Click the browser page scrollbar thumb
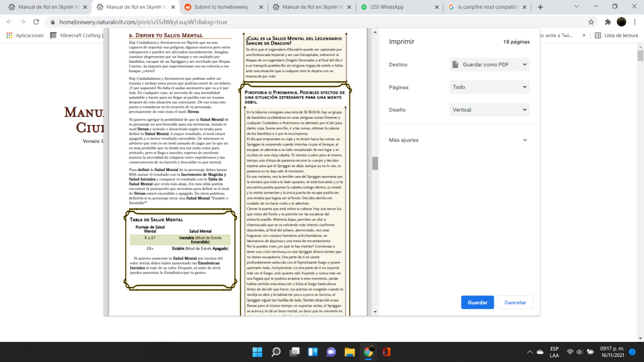 point(640,55)
